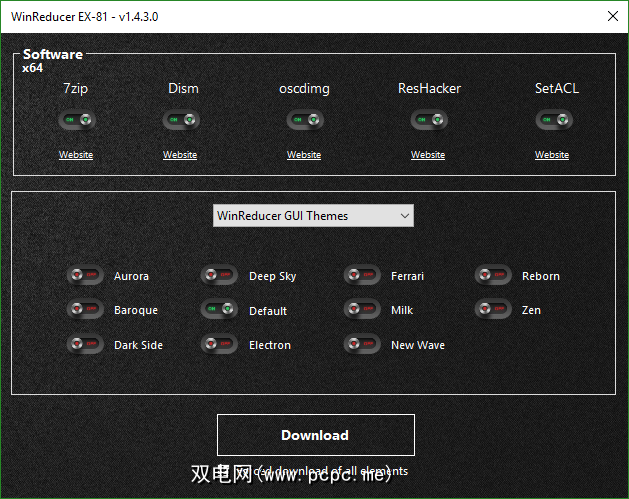Enable the Baroque theme switch
629x499 pixels.
pos(85,309)
